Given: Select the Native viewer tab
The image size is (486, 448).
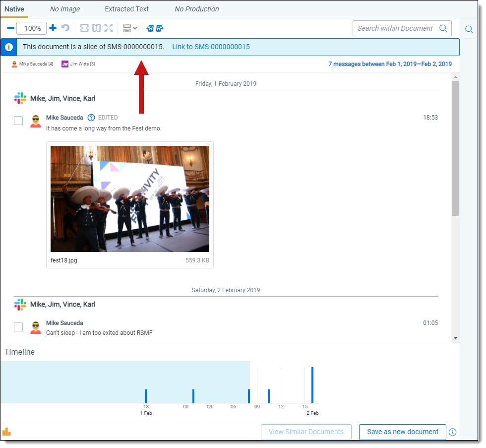Looking at the screenshot, I should click(x=14, y=9).
